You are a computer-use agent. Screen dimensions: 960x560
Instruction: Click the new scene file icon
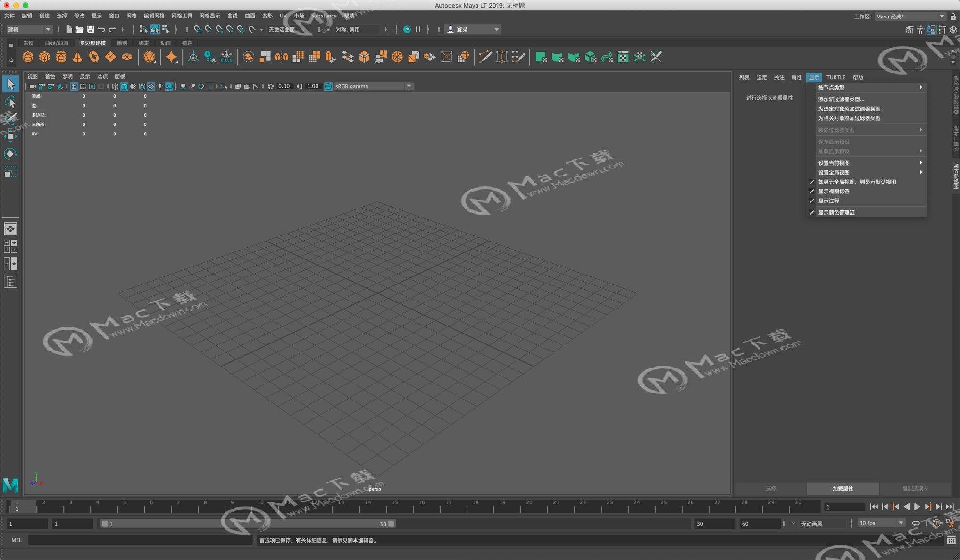pyautogui.click(x=69, y=29)
